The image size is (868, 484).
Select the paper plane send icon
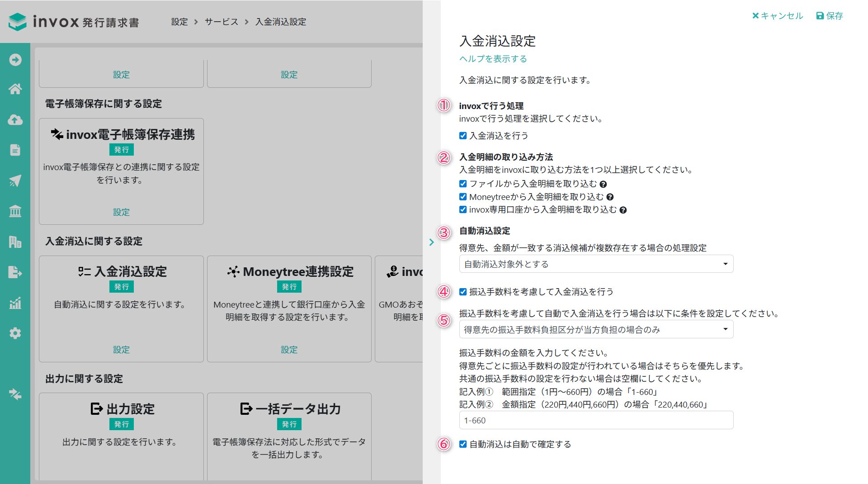15,181
